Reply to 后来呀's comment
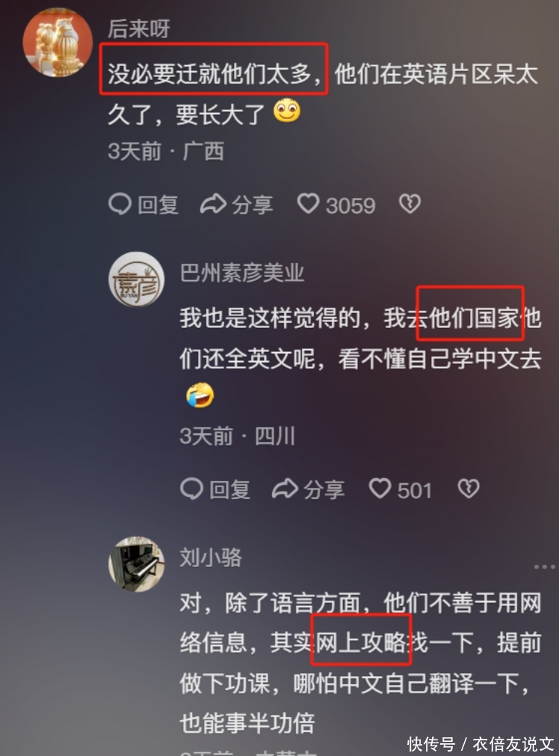Viewport: 559px width, 756px height. [143, 205]
